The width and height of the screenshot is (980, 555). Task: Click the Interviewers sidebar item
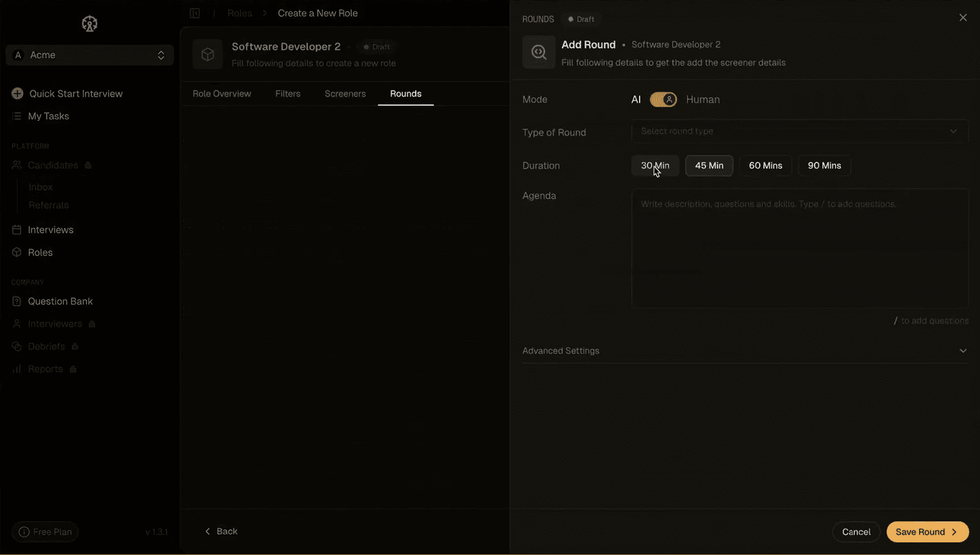pyautogui.click(x=54, y=324)
